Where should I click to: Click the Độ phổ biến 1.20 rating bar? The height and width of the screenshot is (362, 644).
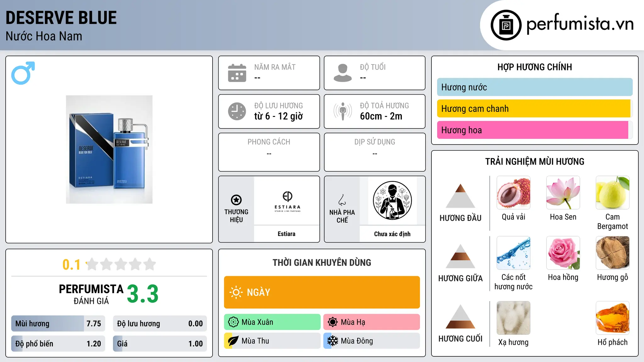tap(58, 344)
